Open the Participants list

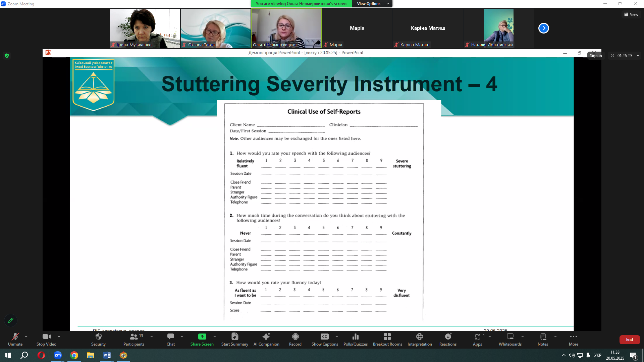(x=133, y=339)
